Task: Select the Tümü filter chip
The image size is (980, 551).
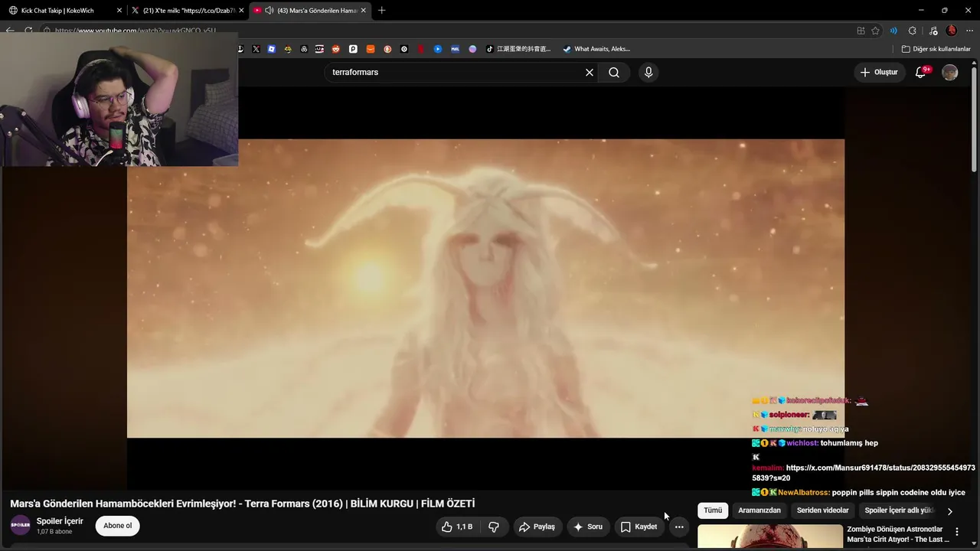Action: pos(713,510)
